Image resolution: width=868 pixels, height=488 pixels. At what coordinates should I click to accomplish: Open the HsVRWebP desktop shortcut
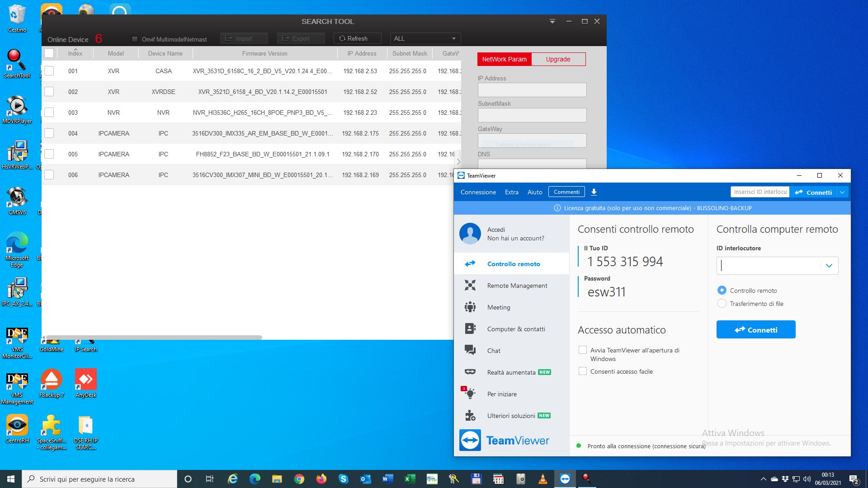click(x=17, y=155)
